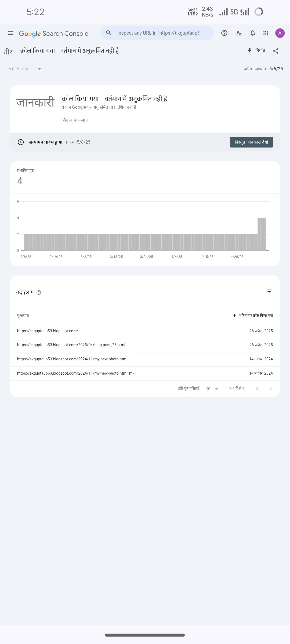Viewport: 290px width, 644px height.
Task: Open the examples table filter icon
Action: [x=269, y=291]
